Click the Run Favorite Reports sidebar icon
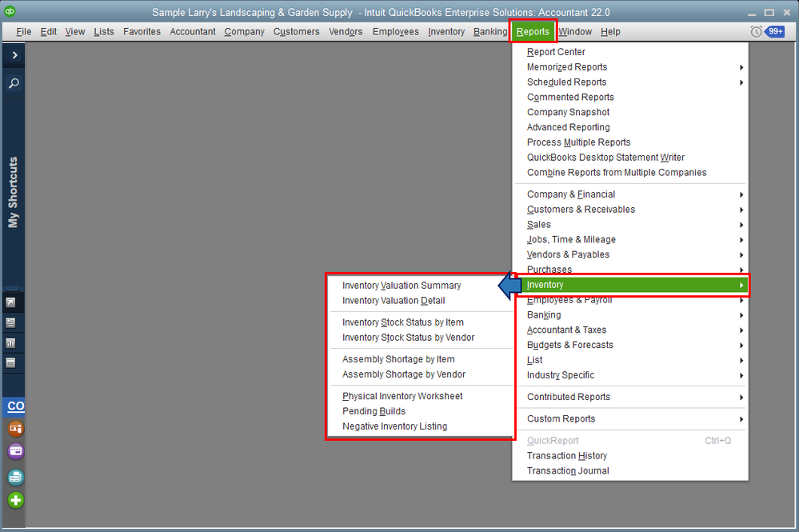The image size is (799, 532). 10,343
